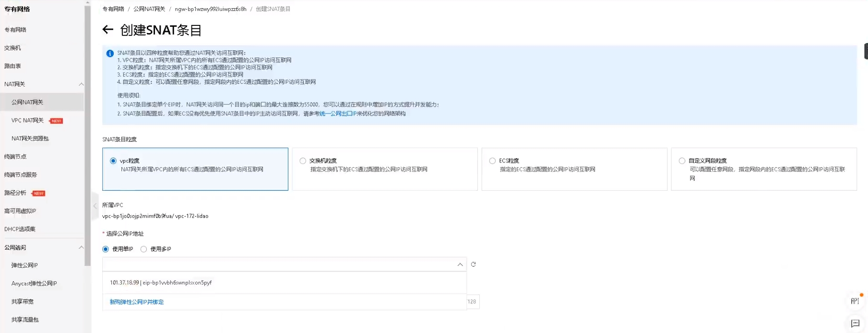Click the 新购弹性公网IP并绑定 link

click(137, 302)
